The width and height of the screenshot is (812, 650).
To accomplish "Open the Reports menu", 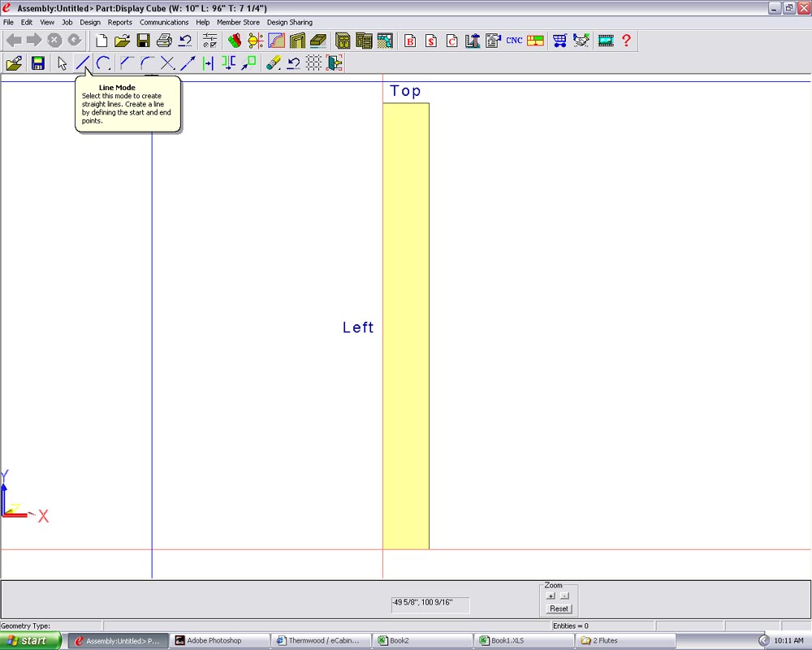I will pos(120,22).
